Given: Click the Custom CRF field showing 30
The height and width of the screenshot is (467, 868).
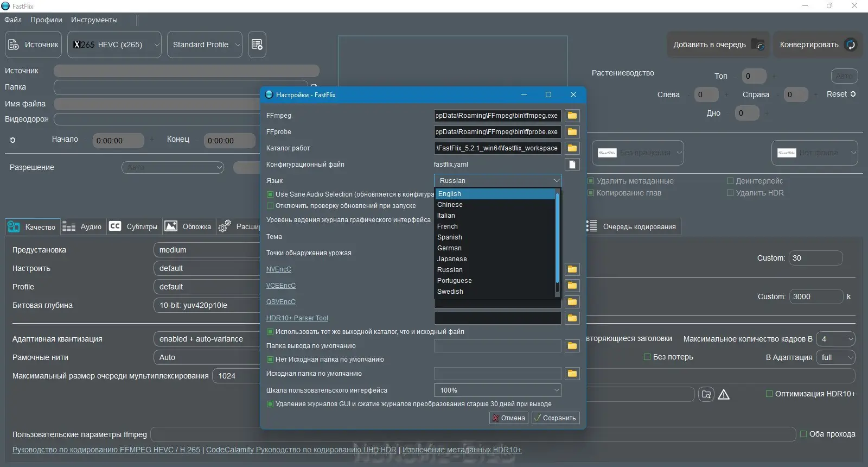Looking at the screenshot, I should point(816,258).
